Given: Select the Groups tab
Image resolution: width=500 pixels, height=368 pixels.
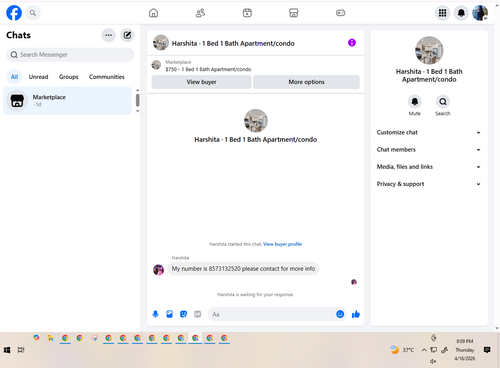Looking at the screenshot, I should [x=69, y=77].
